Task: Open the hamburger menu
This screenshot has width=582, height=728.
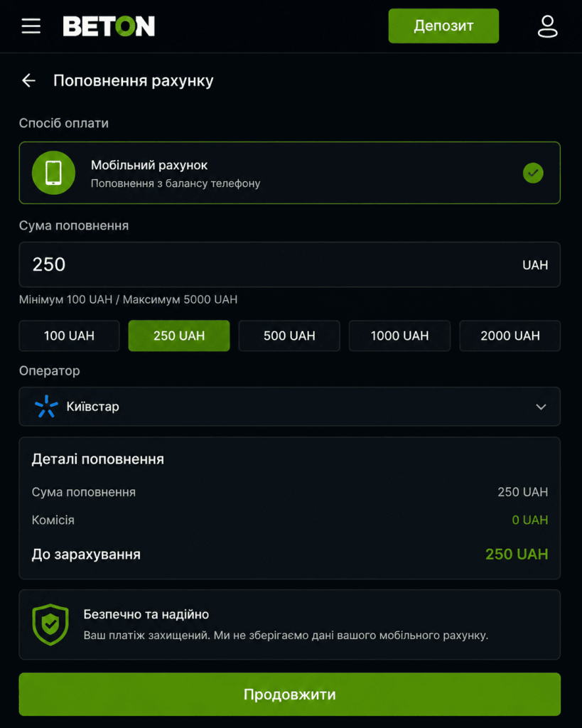Action: [x=31, y=26]
